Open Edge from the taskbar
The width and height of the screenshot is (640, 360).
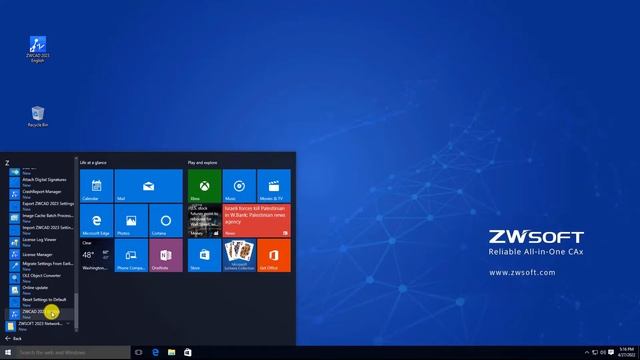point(155,352)
